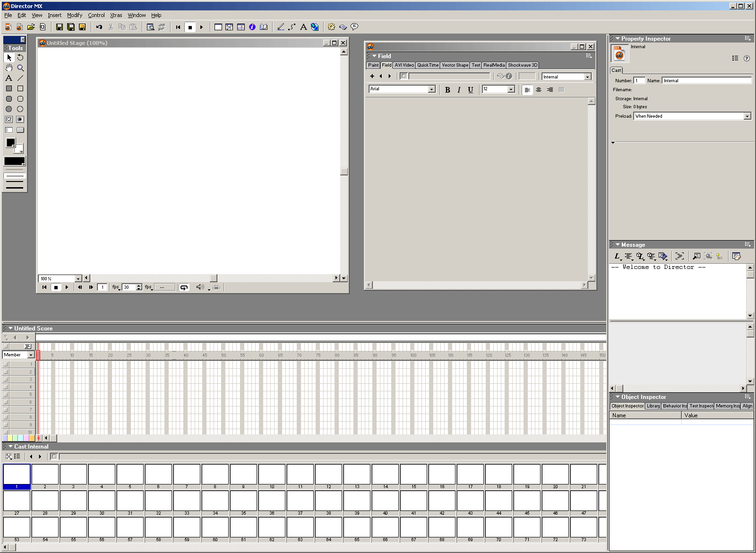
Task: Switch to the Library tab
Action: [653, 406]
